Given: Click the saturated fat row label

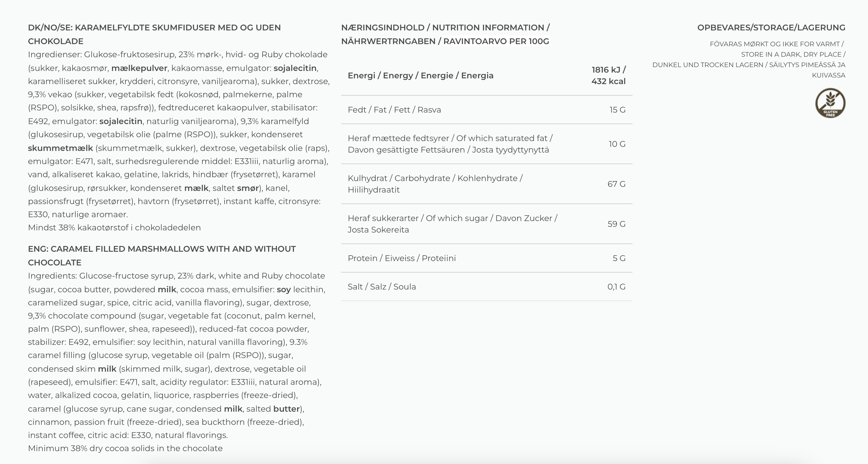Looking at the screenshot, I should [450, 144].
